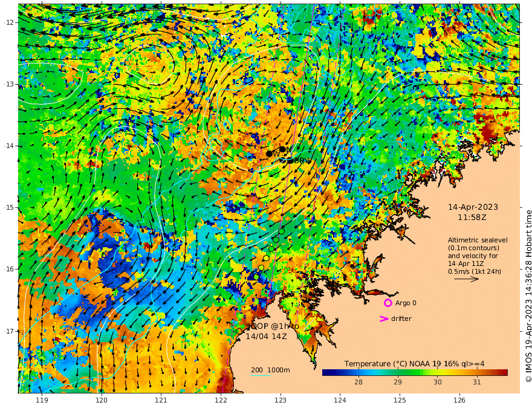532x411 pixels.
Task: Click the longitude axis label 124
Action: (340, 401)
